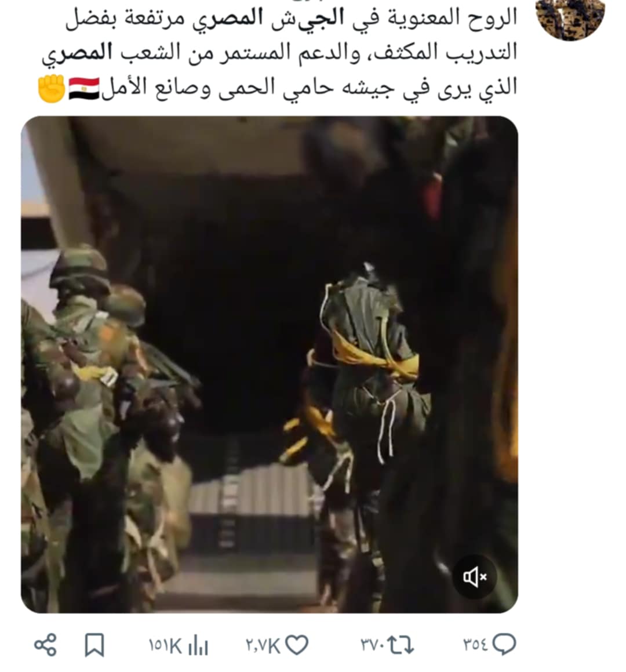Open view analytics bar chart icon

pos(198,645)
